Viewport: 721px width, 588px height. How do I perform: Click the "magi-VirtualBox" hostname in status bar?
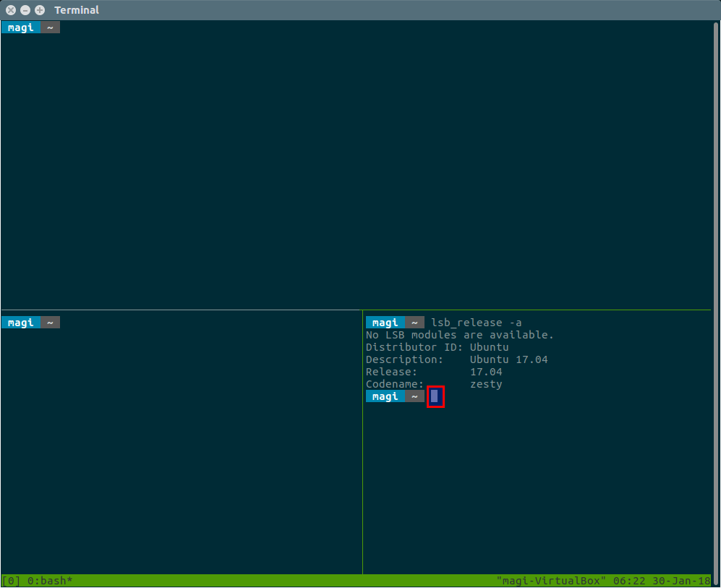[551, 581]
